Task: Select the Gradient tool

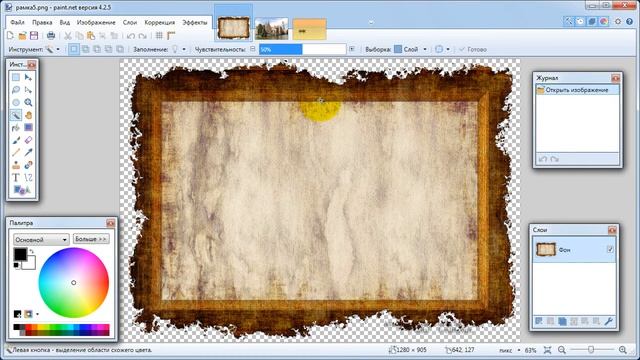Action: tap(28, 128)
